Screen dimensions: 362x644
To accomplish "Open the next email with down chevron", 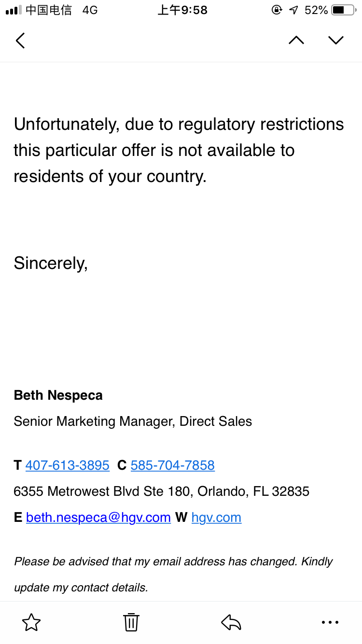I will [336, 41].
